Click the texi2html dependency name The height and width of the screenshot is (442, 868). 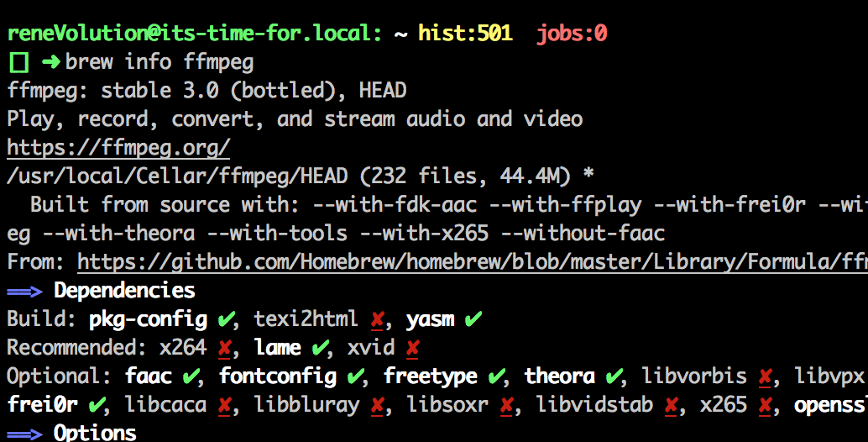pos(306,319)
